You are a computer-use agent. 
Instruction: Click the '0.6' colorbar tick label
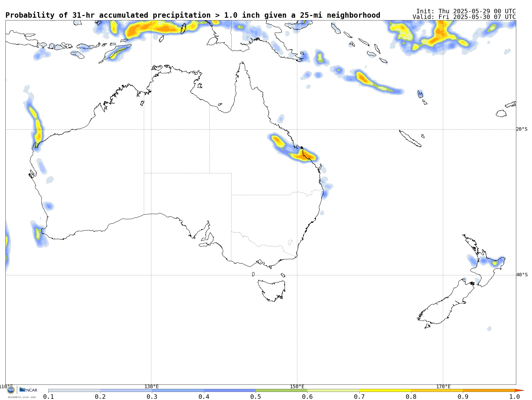[x=307, y=397]
